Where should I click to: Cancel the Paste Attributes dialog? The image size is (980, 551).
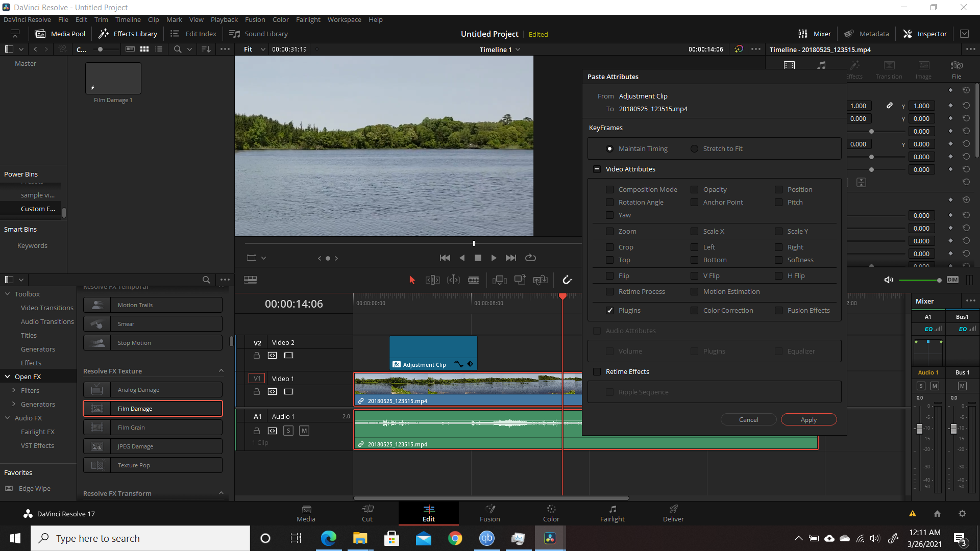[x=748, y=420]
